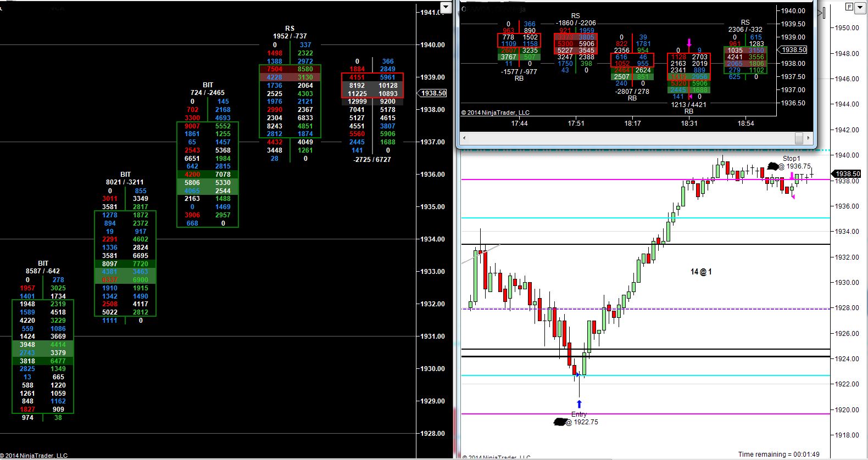Click the 1938.50 price tag in the floating chart
Screen dimensions: 868x460
(x=793, y=50)
